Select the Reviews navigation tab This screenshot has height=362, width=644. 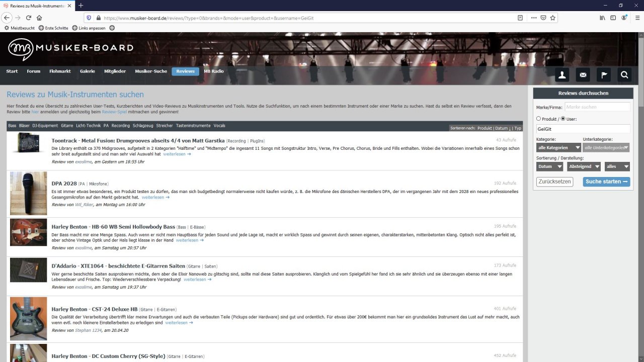tap(185, 71)
